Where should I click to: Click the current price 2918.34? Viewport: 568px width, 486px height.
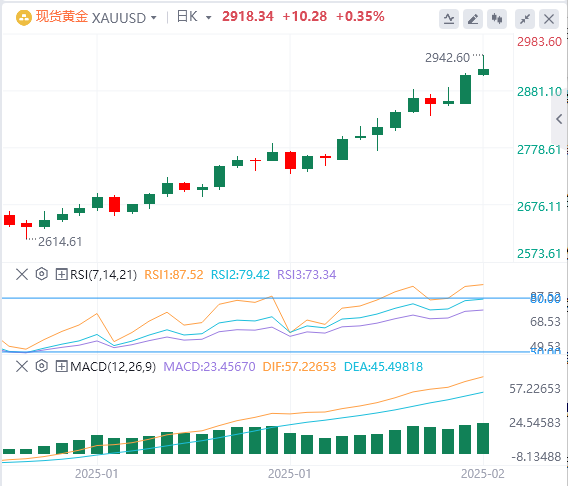248,16
